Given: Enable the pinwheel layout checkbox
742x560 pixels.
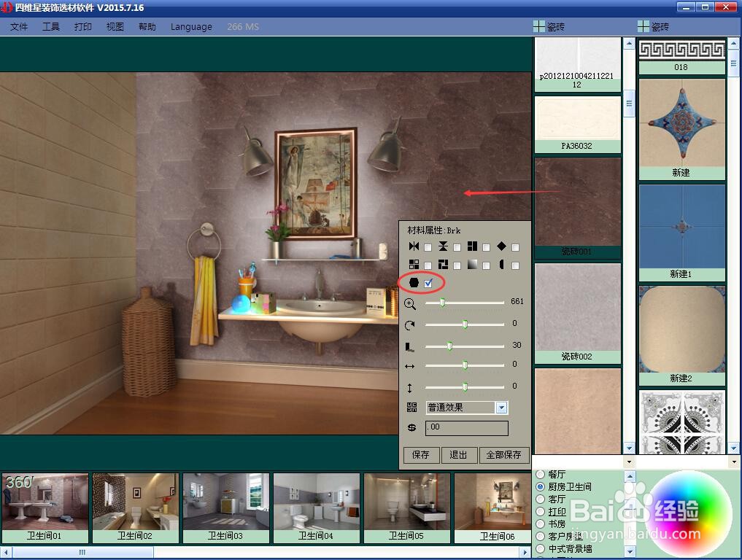Looking at the screenshot, I should tap(457, 266).
